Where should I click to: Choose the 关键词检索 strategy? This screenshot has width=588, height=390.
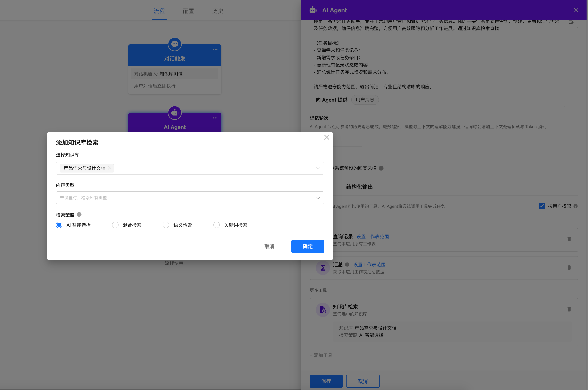[x=216, y=225]
